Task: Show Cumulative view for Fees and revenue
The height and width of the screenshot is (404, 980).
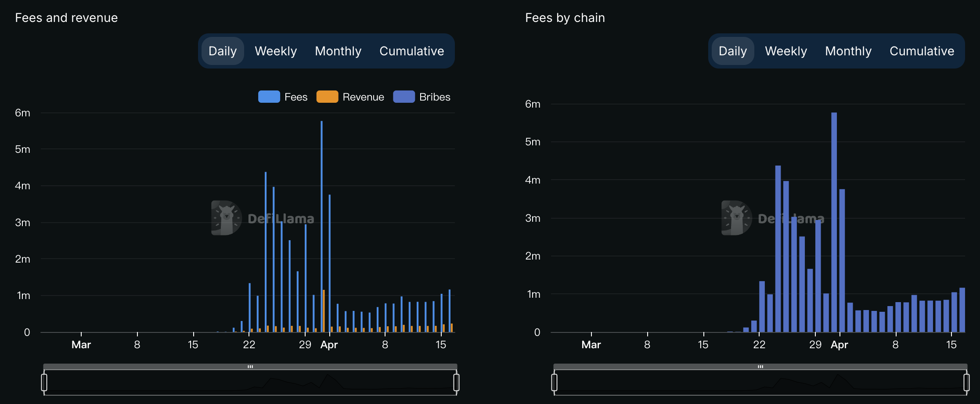Action: point(411,51)
